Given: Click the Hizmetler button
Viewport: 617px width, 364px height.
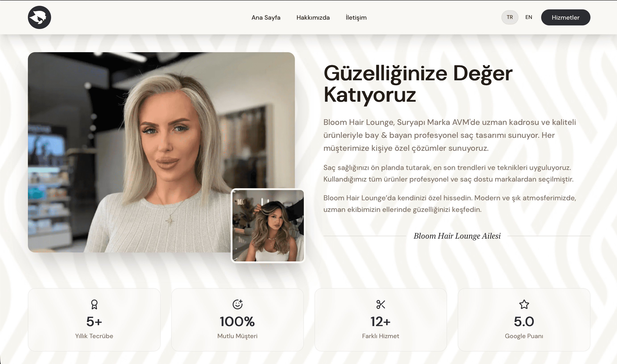Looking at the screenshot, I should (565, 17).
